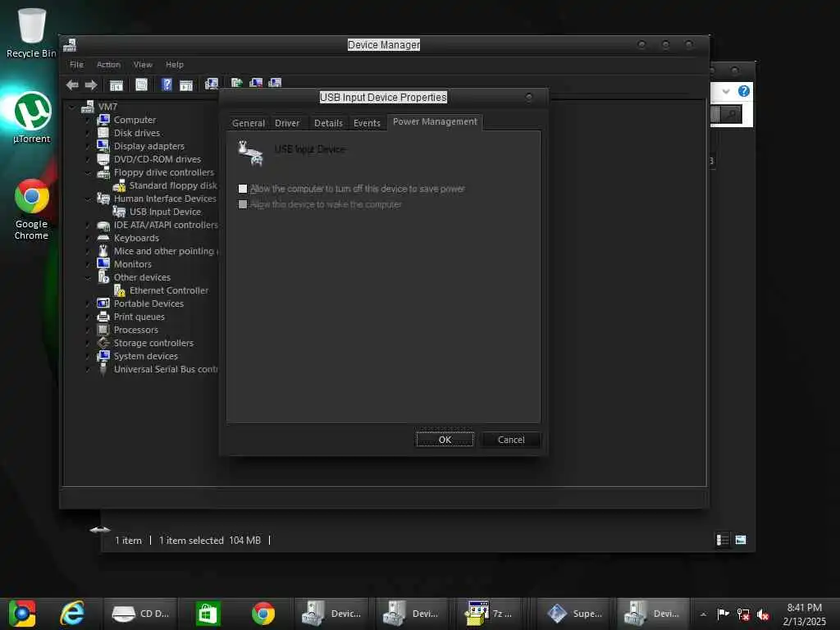
Task: Switch to the Details tab
Action: click(328, 123)
